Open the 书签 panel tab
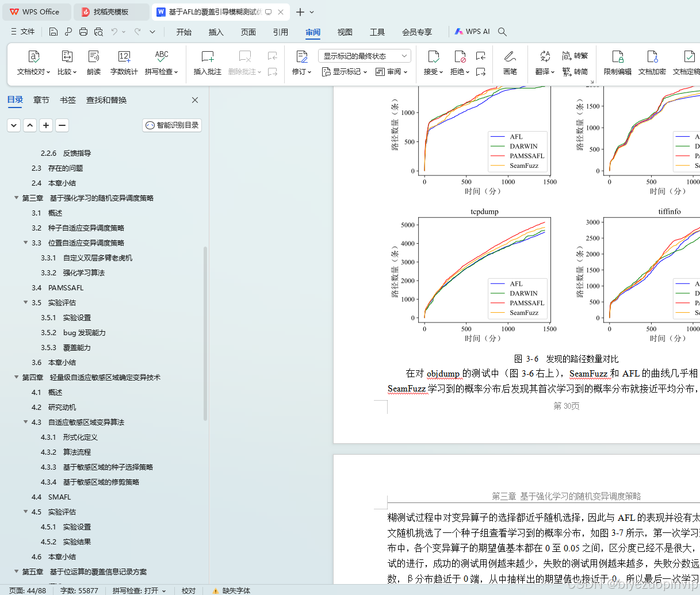 coord(67,99)
